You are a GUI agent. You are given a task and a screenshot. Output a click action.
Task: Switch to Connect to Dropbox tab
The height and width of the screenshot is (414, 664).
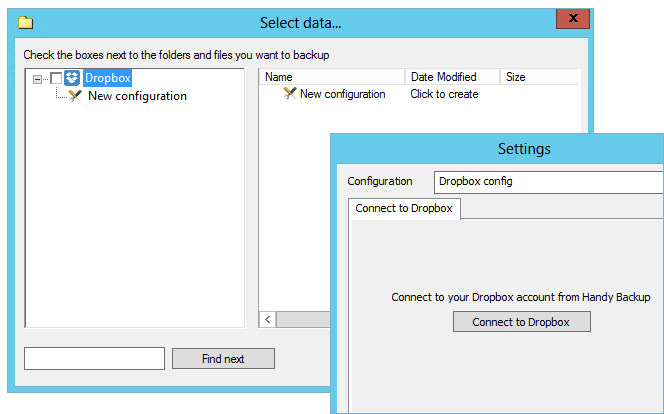point(404,208)
